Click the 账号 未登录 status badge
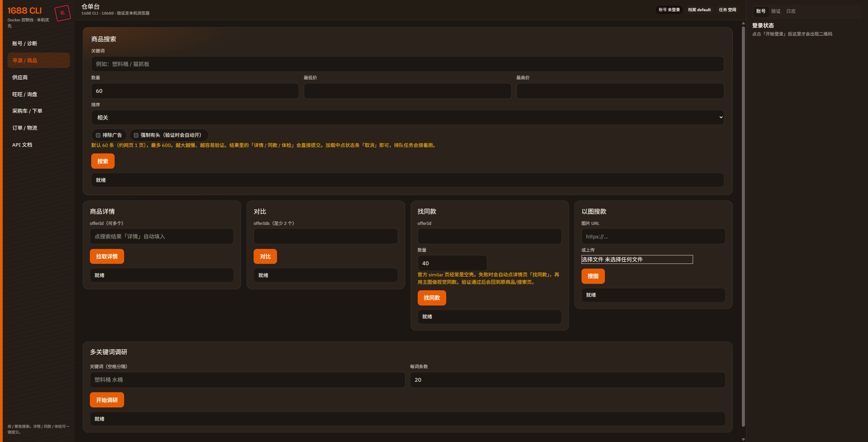Image resolution: width=868 pixels, height=442 pixels. [x=669, y=10]
